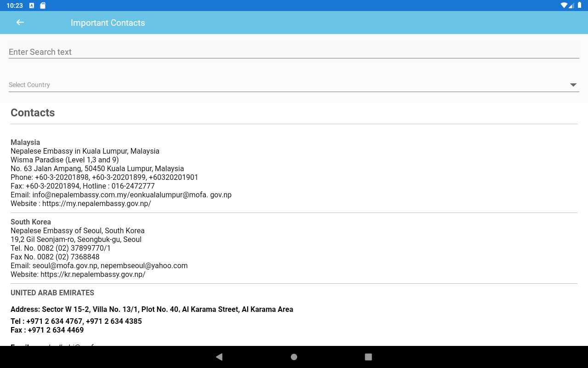Click the Enter Search text field

coord(294,52)
